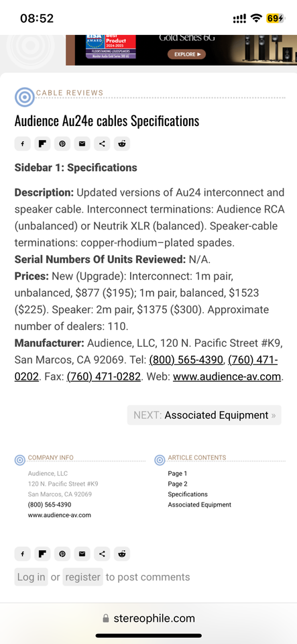Tap the stereophile.com address bar
The image size is (297, 644).
149,618
